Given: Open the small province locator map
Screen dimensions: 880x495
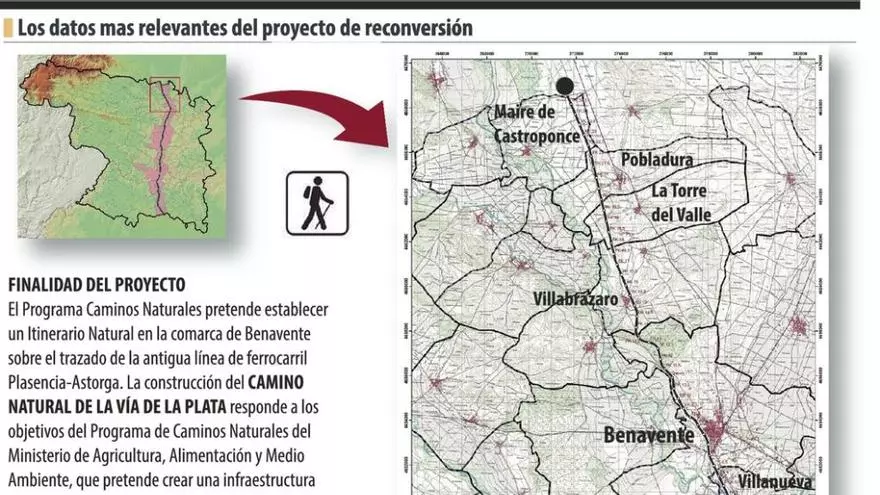Looking at the screenshot, I should point(122,145).
